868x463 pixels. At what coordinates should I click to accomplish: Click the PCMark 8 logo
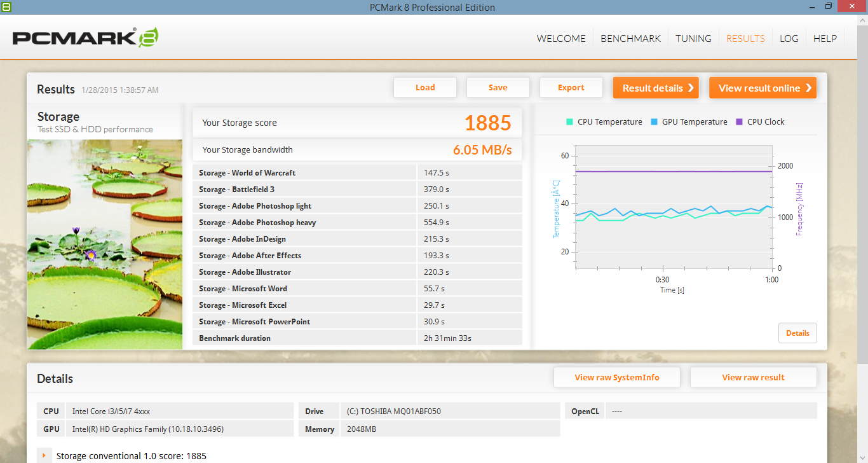point(85,38)
